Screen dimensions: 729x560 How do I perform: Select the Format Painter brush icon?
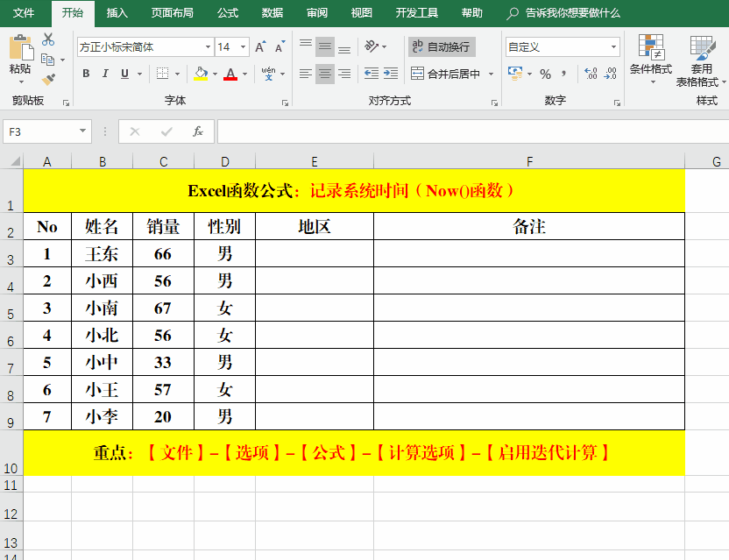pos(48,79)
